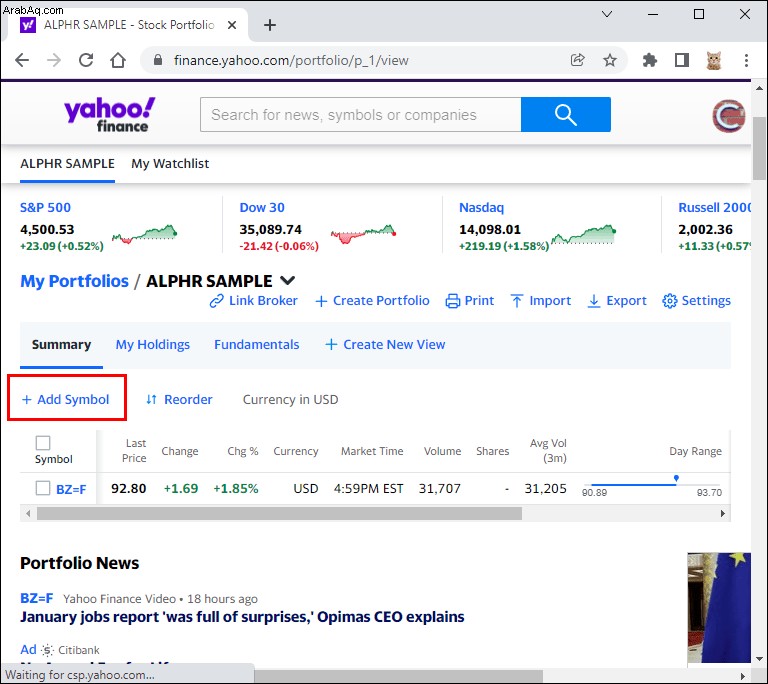This screenshot has height=684, width=768.
Task: Click the browser back arrow
Action: [x=22, y=60]
